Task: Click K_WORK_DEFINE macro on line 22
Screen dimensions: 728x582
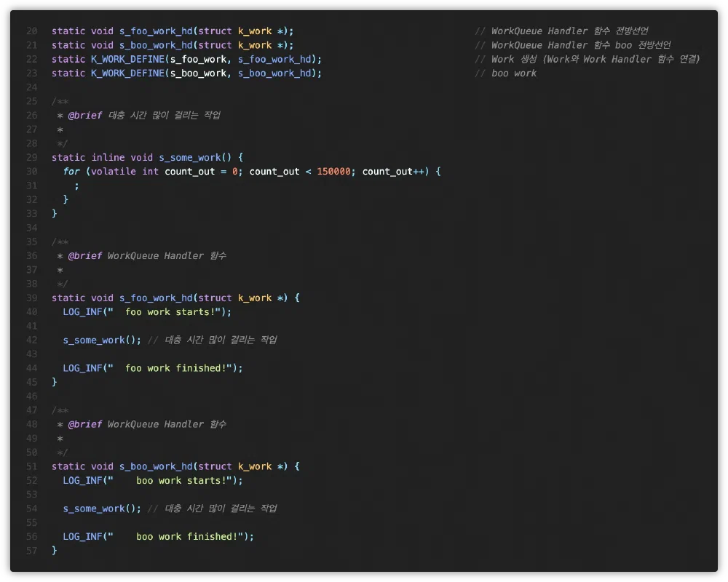Action: (127, 59)
